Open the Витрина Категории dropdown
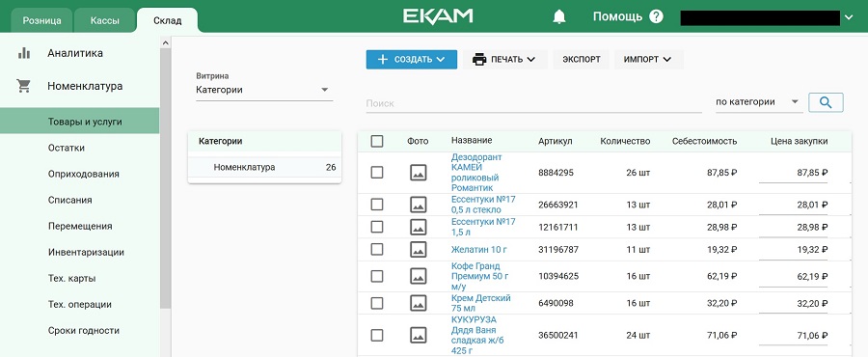This screenshot has width=868, height=357. [x=264, y=90]
